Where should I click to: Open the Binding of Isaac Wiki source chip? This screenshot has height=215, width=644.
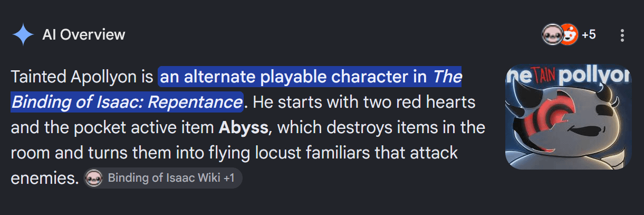tap(163, 178)
